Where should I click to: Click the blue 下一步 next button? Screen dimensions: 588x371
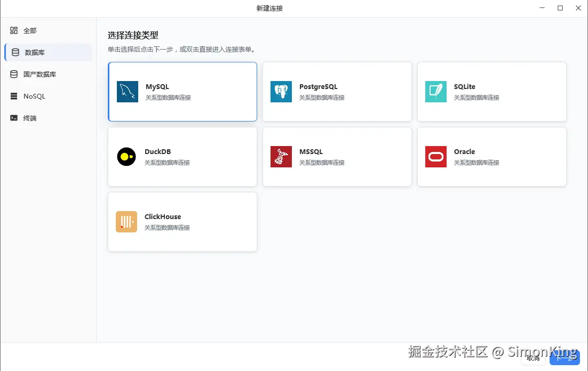[x=565, y=358]
